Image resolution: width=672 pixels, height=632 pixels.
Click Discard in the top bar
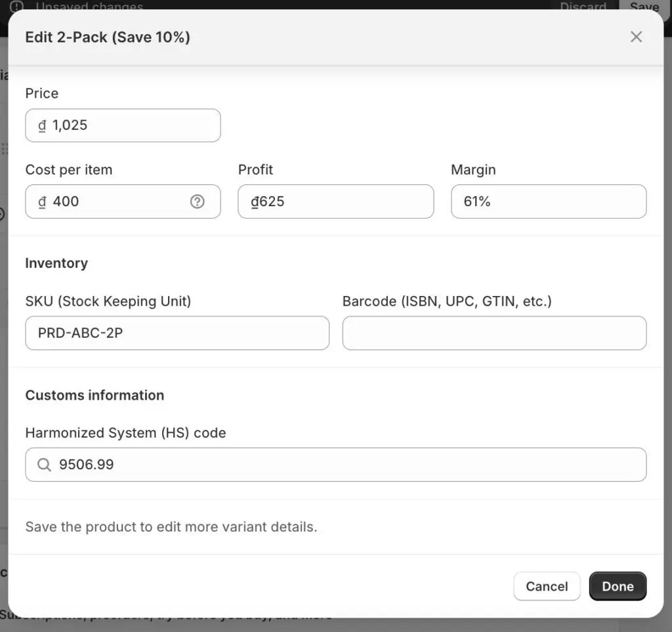(583, 7)
